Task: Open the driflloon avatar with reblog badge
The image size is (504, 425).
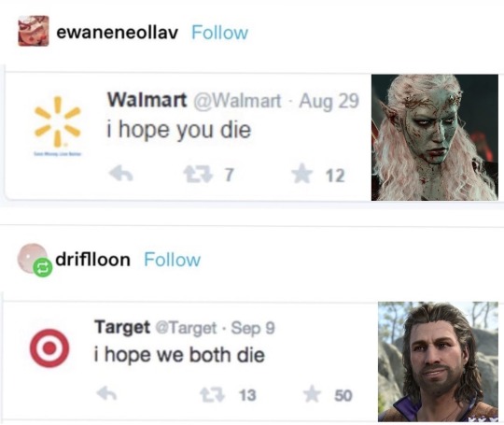Action: pos(35,260)
